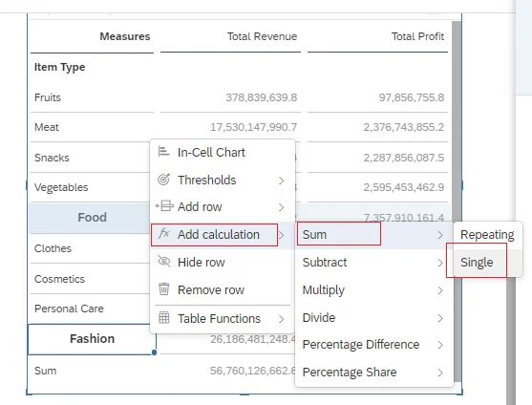Click the Thresholds target icon
Image resolution: width=532 pixels, height=405 pixels.
coord(163,180)
